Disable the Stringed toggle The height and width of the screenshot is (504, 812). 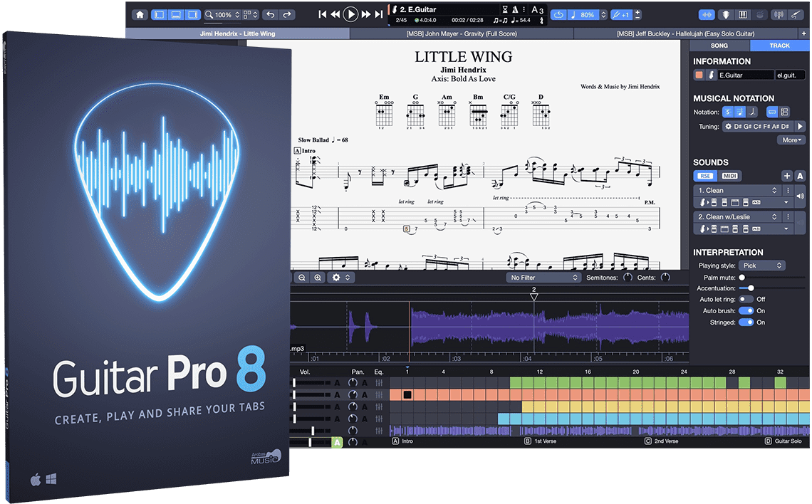[746, 322]
